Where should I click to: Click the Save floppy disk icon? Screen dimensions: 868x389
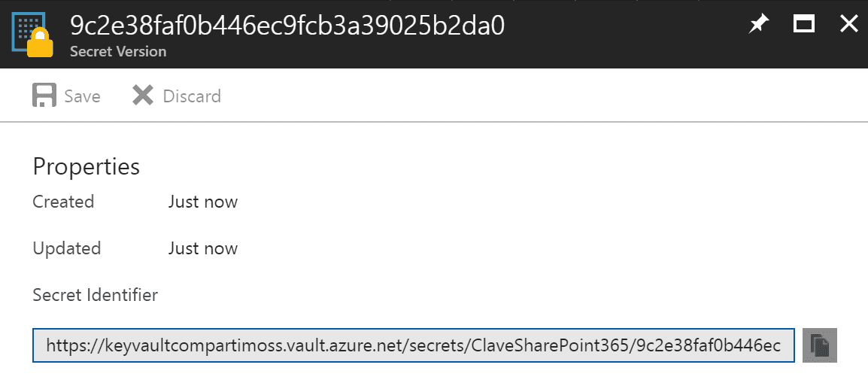[44, 96]
